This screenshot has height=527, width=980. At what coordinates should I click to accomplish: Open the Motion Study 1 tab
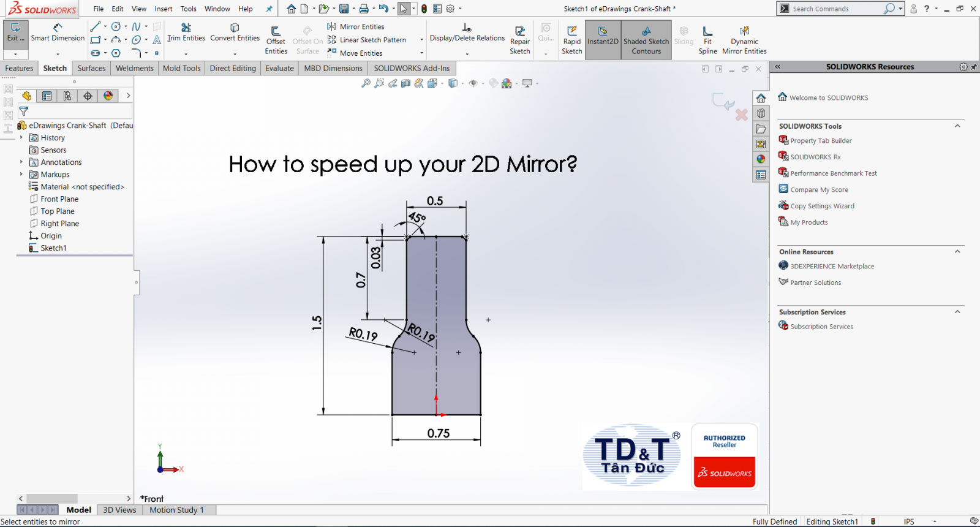point(176,510)
